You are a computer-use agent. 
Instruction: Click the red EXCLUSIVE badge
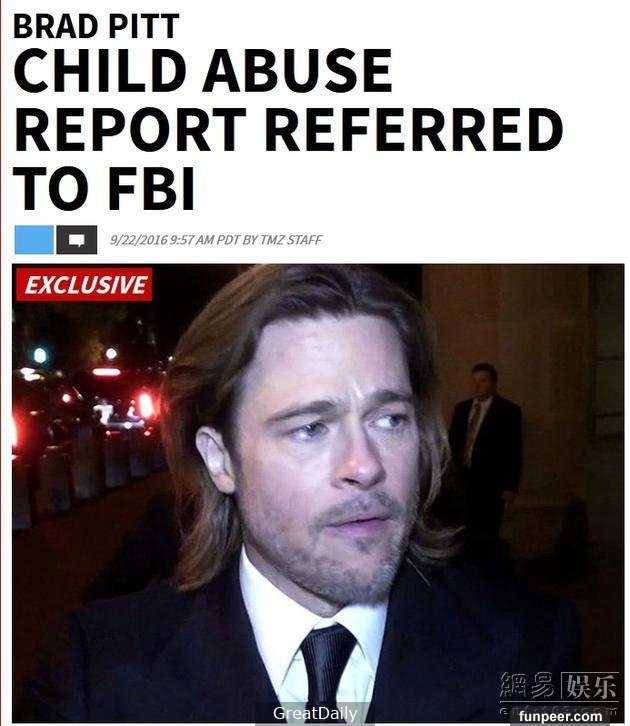pos(84,284)
